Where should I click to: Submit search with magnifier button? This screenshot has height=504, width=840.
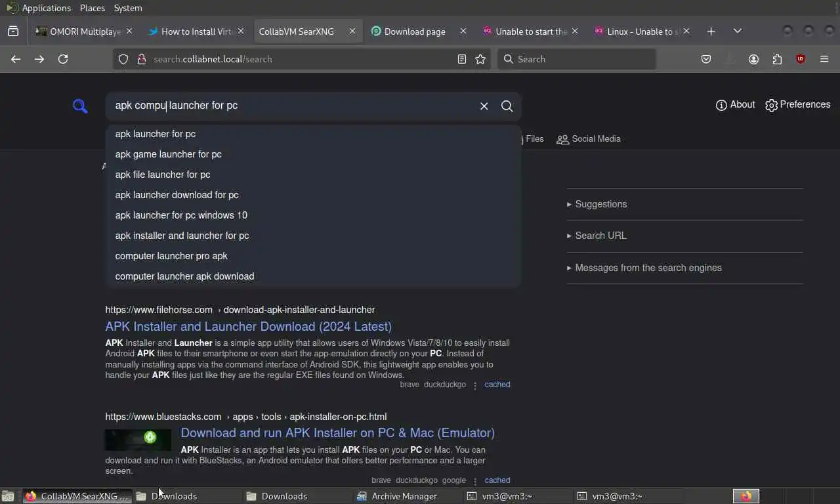[x=507, y=106]
